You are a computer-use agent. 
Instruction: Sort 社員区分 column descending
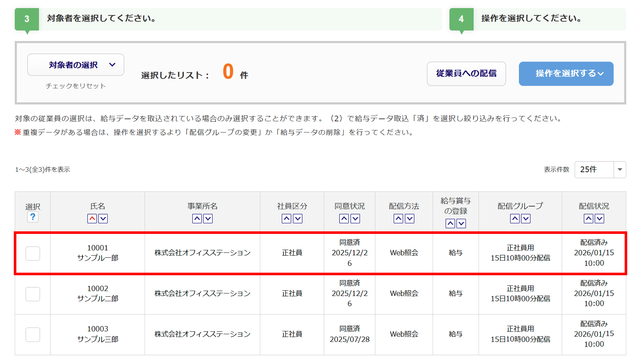coord(298,219)
